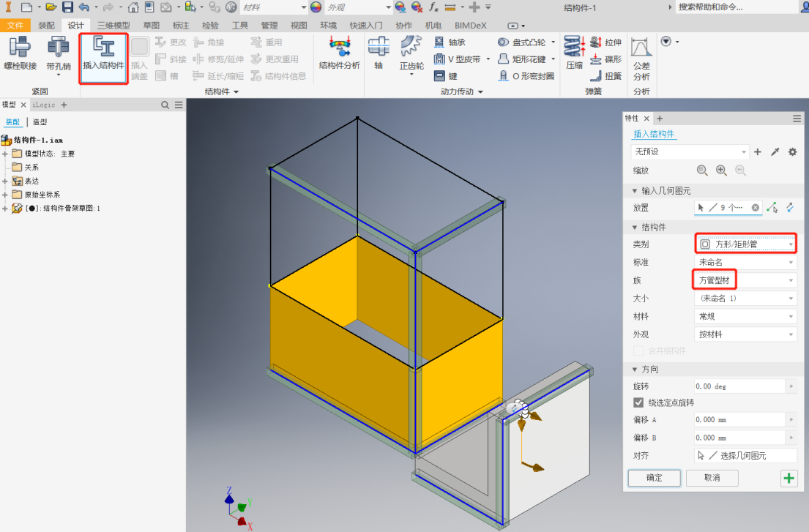Click the zoom-in magnifier beside 缩放
809x532 pixels.
[x=721, y=171]
